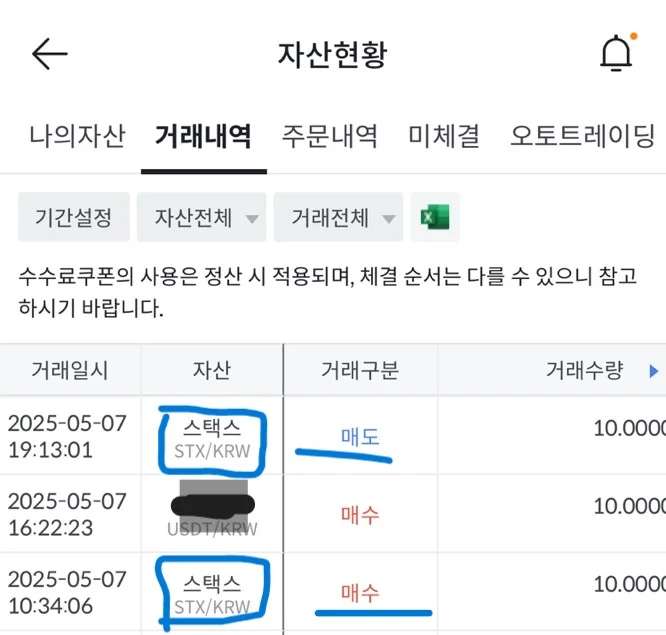Sort by 거래일시 column header

[x=70, y=370]
